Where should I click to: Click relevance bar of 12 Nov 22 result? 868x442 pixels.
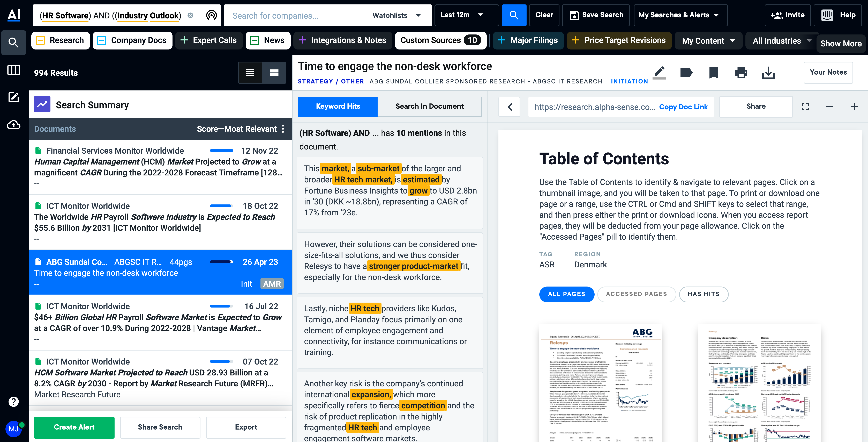tap(221, 151)
